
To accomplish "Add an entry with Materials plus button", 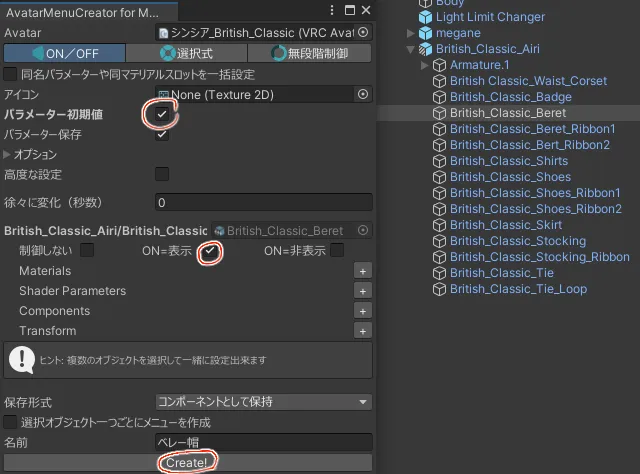I will coord(363,271).
